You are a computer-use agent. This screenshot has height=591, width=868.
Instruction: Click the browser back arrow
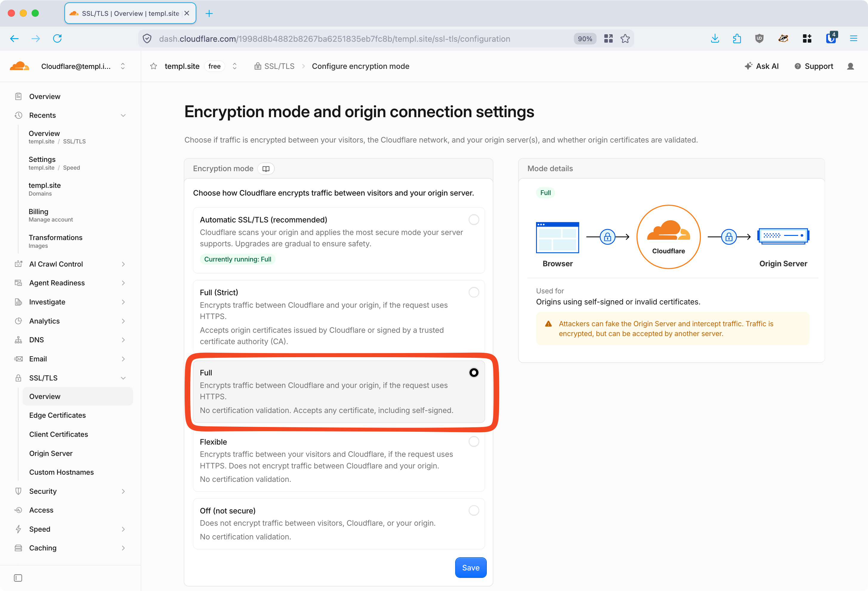[15, 38]
